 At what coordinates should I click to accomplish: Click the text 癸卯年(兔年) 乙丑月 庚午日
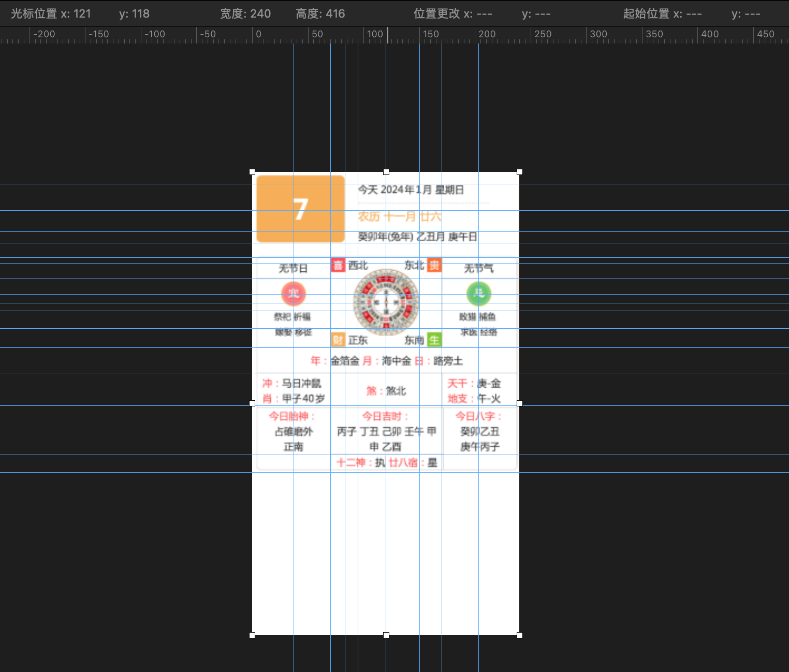tap(418, 237)
